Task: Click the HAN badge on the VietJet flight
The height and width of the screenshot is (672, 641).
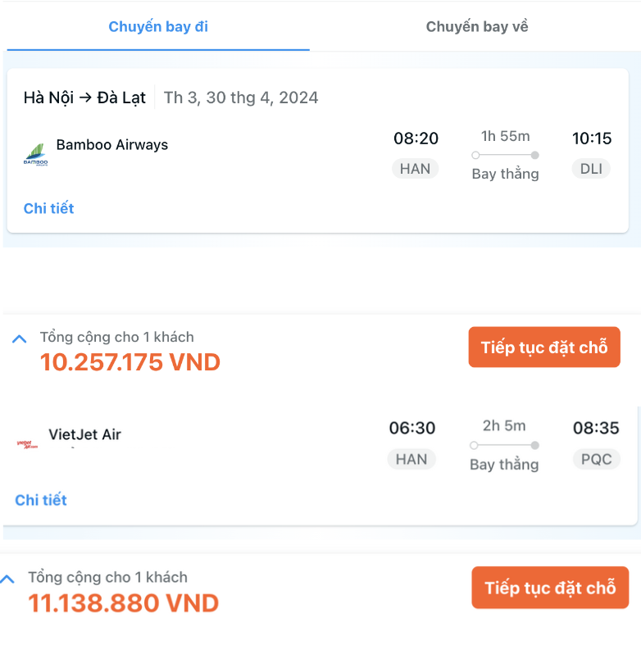Action: coord(411,459)
